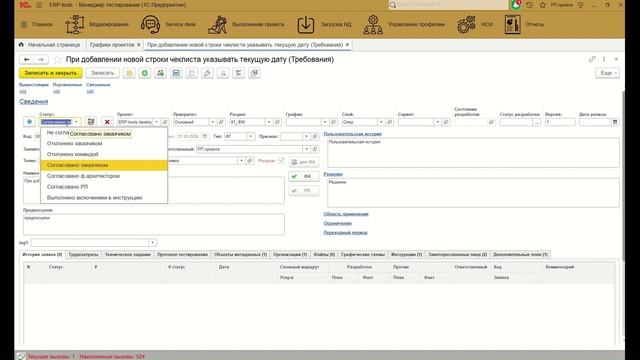Switch to the Трудозатраты tab
The height and width of the screenshot is (360, 640).
tap(83, 254)
